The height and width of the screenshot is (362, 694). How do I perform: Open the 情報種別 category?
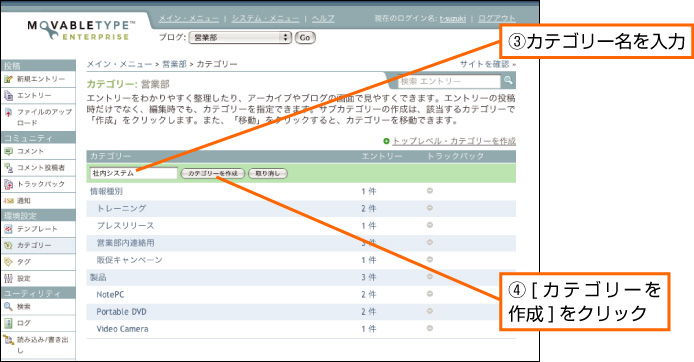[106, 191]
